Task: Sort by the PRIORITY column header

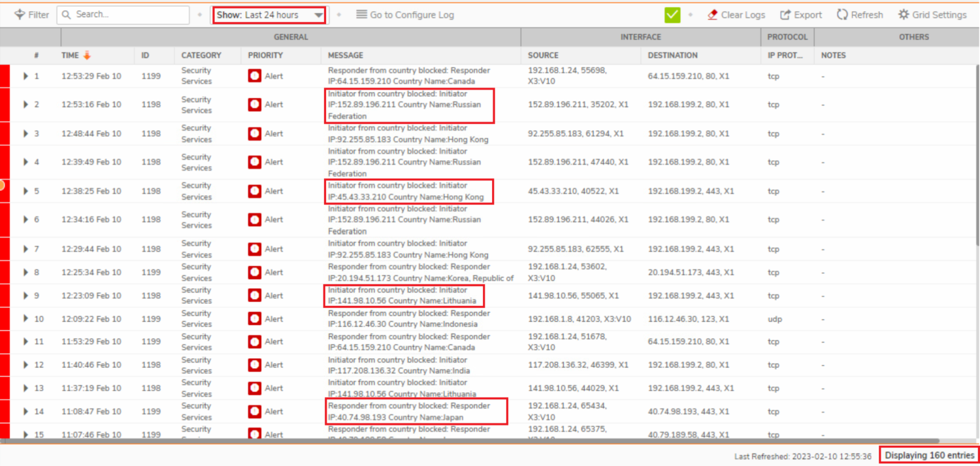Action: coord(265,56)
